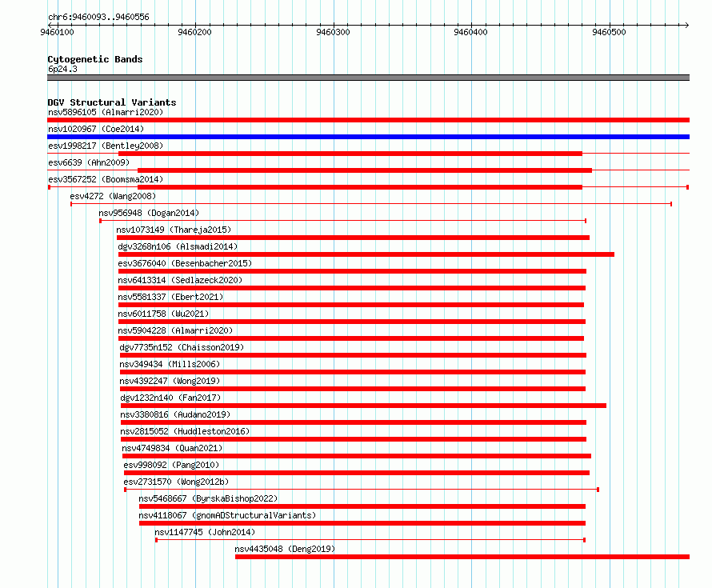This screenshot has height=588, width=712.
Task: Open variant nsv349434 (Mills2006) label
Action: tap(170, 364)
